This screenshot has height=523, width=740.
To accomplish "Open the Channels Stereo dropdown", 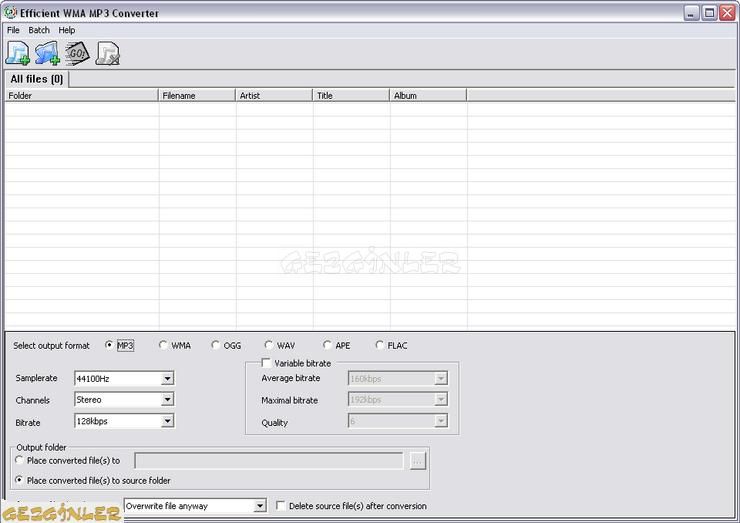I will click(x=167, y=399).
